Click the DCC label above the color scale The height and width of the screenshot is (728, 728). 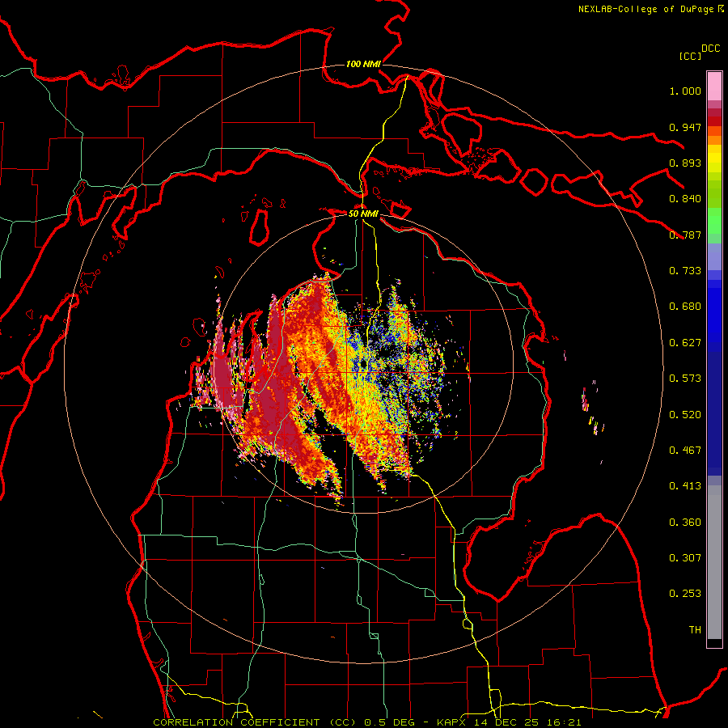[x=711, y=49]
